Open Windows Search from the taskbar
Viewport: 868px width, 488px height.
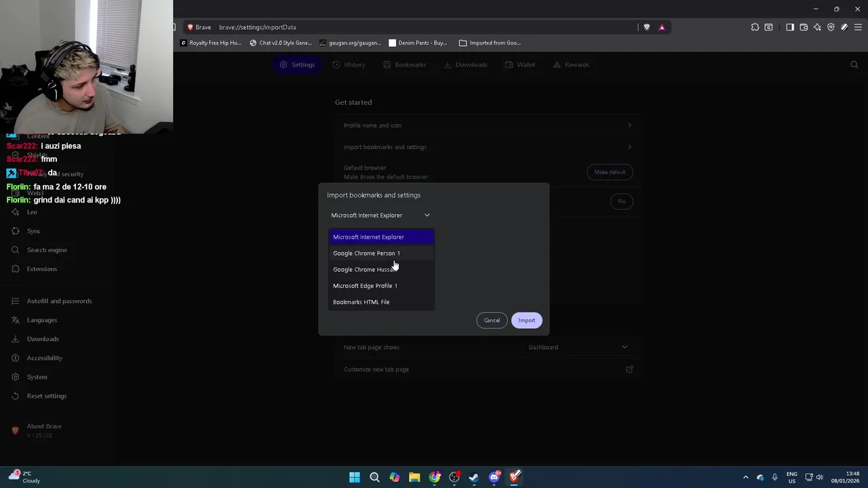pyautogui.click(x=374, y=477)
